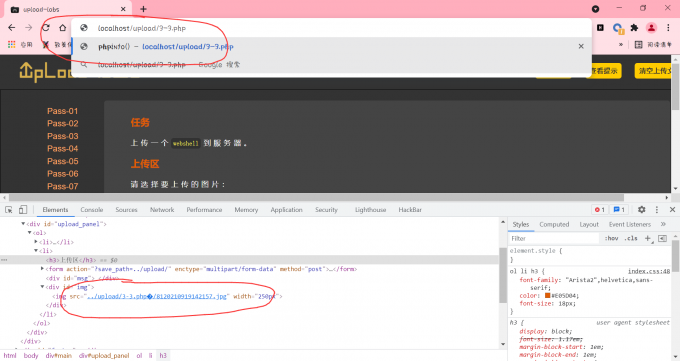The width and height of the screenshot is (680, 361).
Task: Click the Styles Filter input field
Action: tap(554, 238)
